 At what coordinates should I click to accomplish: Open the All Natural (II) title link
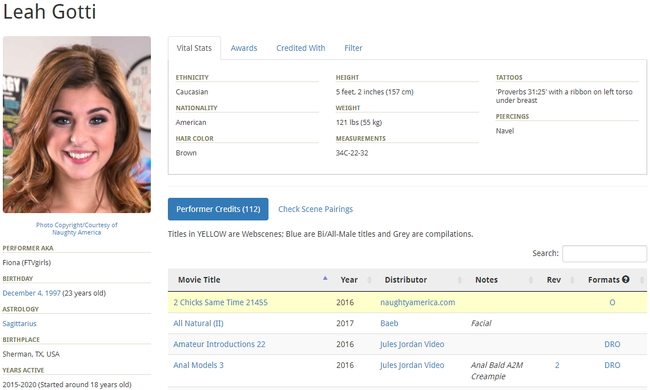[198, 323]
